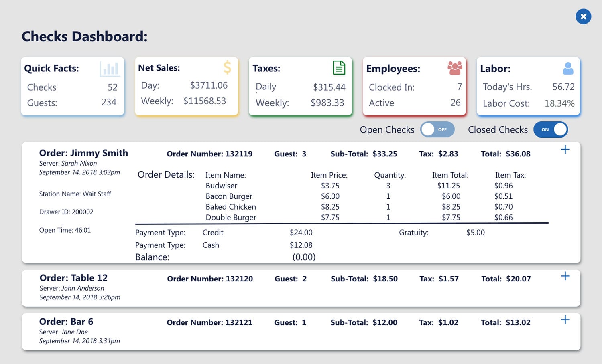Select the Budwiser item row
This screenshot has height=364, width=602.
(x=222, y=186)
